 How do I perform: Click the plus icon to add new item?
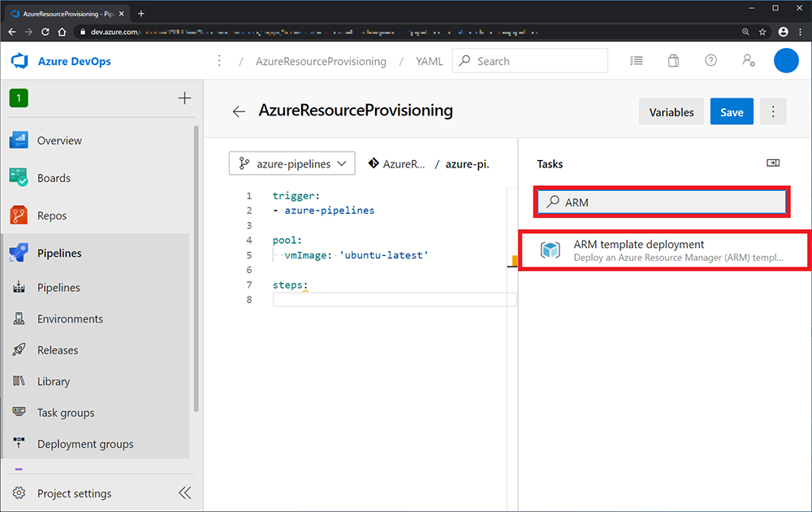point(184,98)
